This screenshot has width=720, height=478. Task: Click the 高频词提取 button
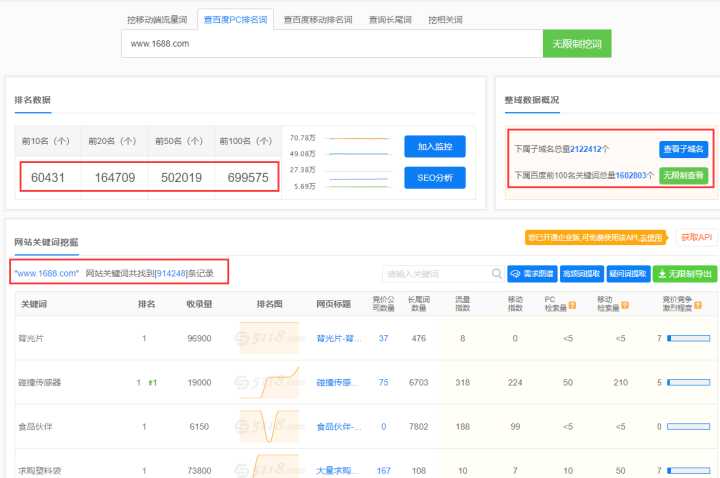(x=581, y=274)
